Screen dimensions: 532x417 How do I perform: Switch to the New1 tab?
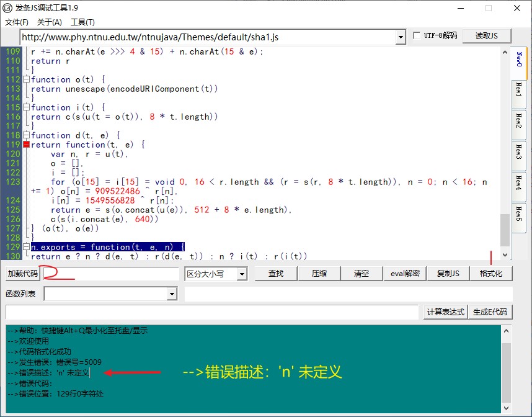coord(518,93)
